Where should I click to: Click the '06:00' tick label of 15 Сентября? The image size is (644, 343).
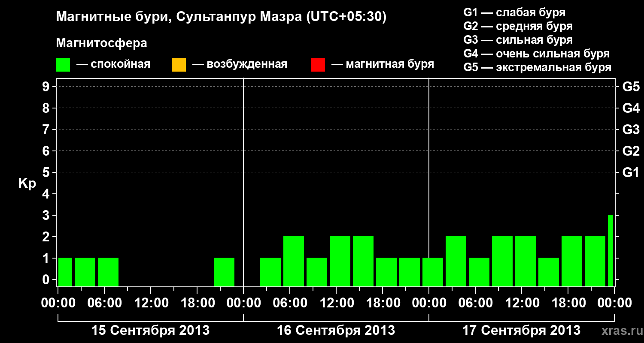104,303
